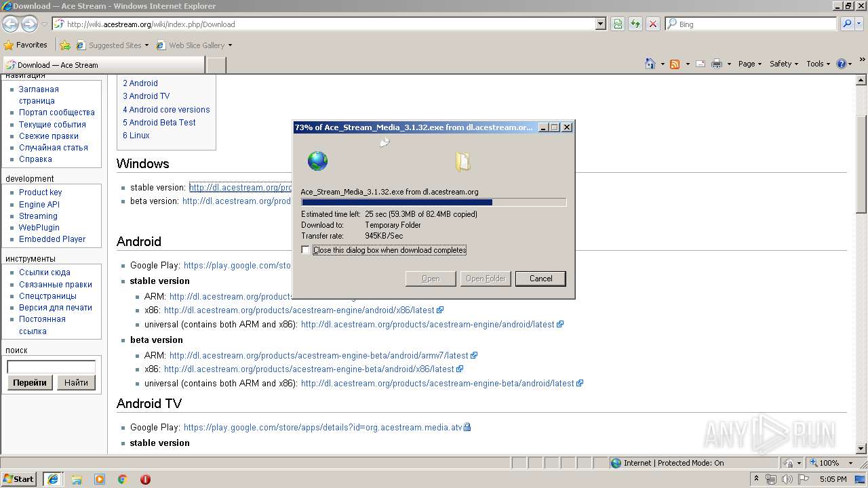
Task: Click the wiki search input field
Action: point(51,367)
